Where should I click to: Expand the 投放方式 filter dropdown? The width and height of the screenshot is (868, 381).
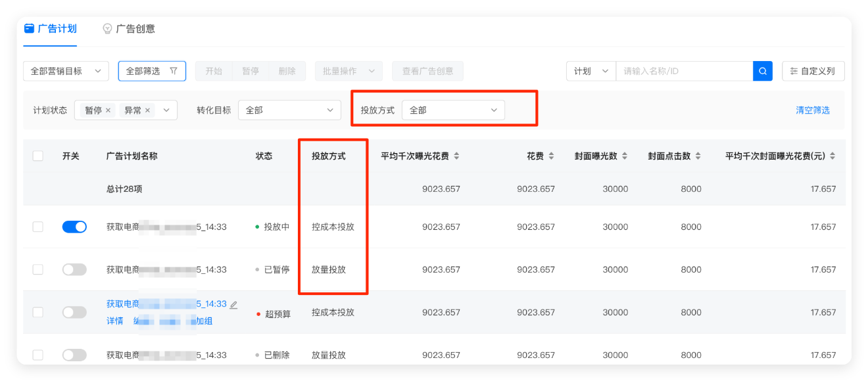[453, 110]
